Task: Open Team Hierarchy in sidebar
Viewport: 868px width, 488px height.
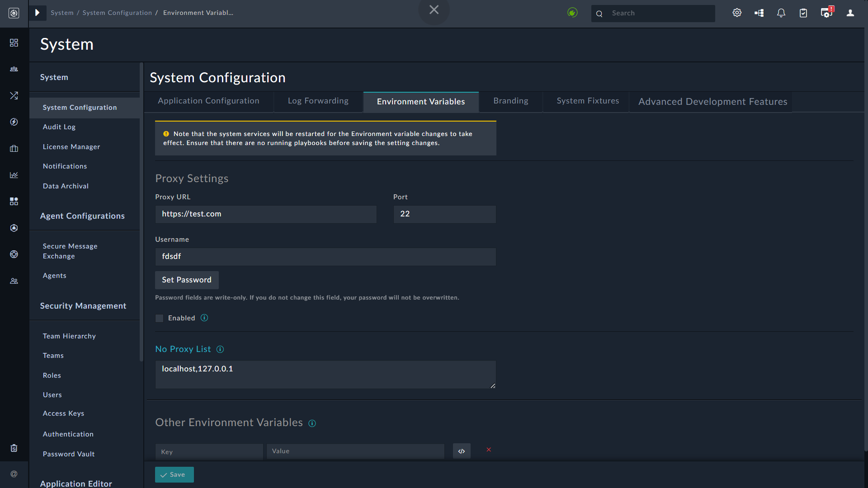Action: pyautogui.click(x=69, y=336)
